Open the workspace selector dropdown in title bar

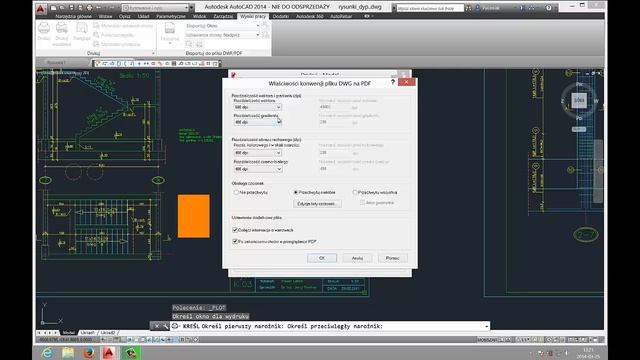[155, 8]
